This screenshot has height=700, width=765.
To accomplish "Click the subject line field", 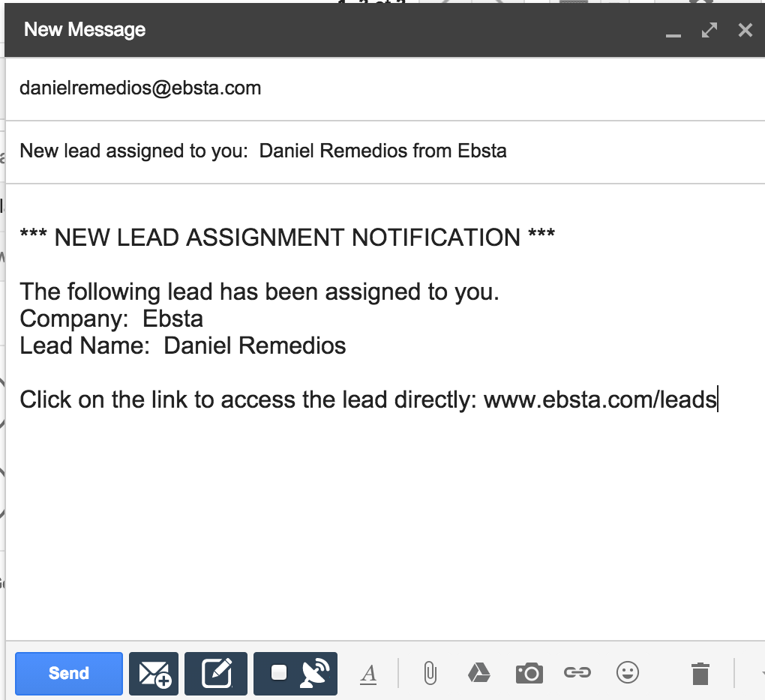I will pos(262,151).
